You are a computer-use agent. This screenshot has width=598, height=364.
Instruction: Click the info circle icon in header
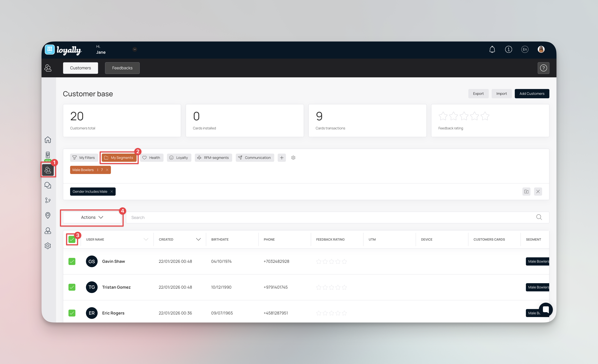pyautogui.click(x=508, y=50)
